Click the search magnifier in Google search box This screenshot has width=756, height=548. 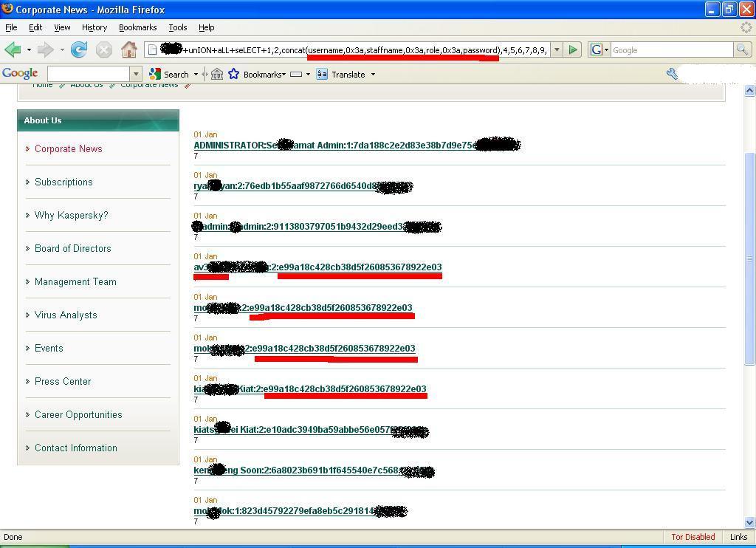coord(742,49)
